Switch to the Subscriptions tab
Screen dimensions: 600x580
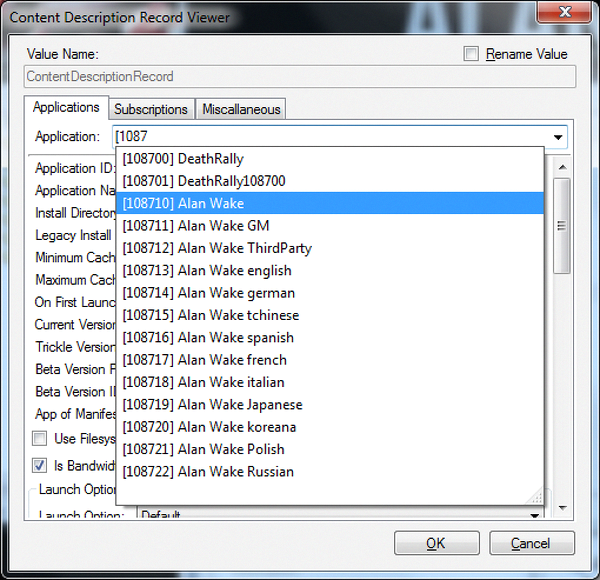coord(151,109)
